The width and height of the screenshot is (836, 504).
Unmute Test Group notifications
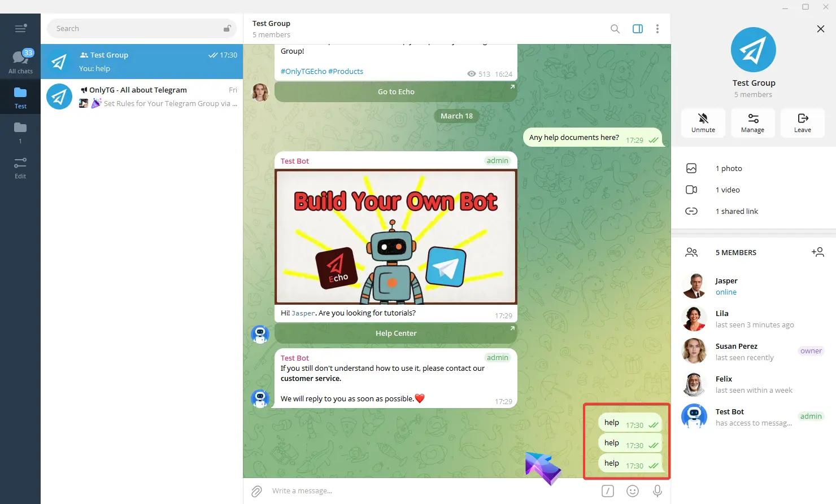coord(703,122)
